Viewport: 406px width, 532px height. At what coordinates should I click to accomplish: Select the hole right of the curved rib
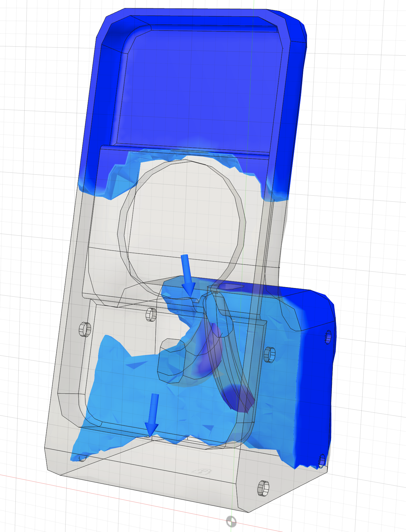[269, 354]
